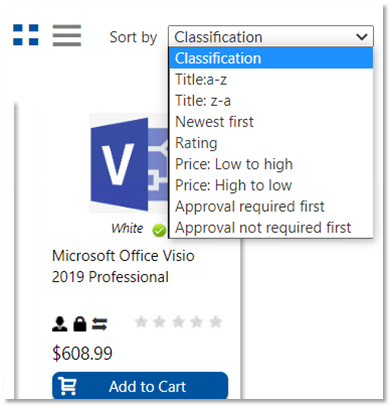Click the swap arrows icon on product card
Viewport: 392px width, 408px height.
click(99, 324)
